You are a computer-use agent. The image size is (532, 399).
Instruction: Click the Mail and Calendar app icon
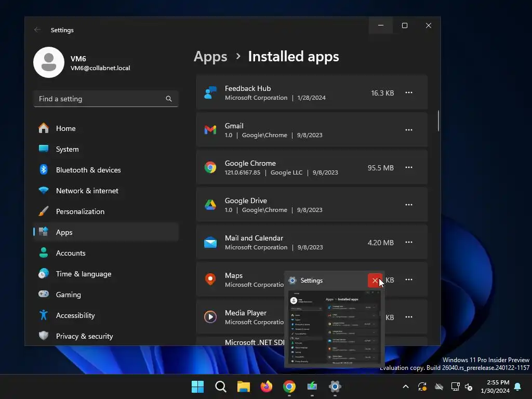click(210, 242)
